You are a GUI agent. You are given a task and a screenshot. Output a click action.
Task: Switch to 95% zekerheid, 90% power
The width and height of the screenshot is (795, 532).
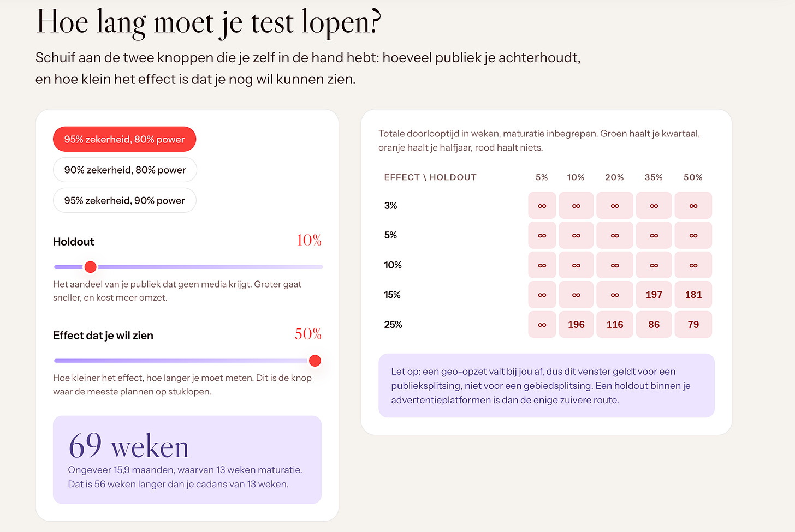tap(124, 200)
